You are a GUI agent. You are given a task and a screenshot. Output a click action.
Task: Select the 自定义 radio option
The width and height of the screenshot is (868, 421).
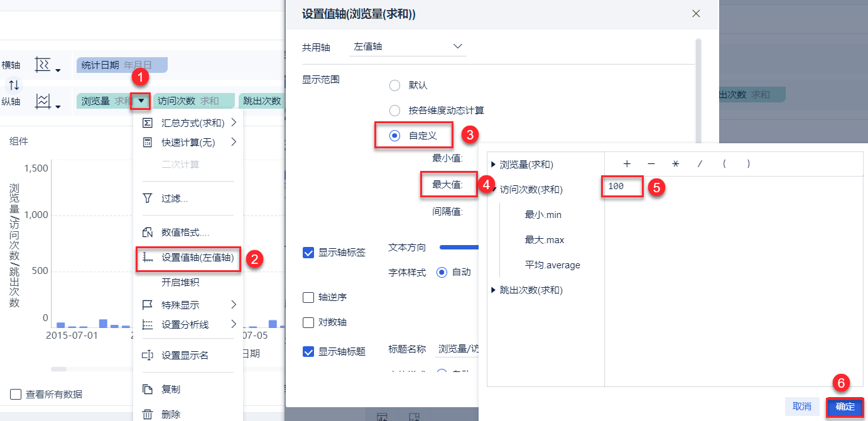click(394, 135)
